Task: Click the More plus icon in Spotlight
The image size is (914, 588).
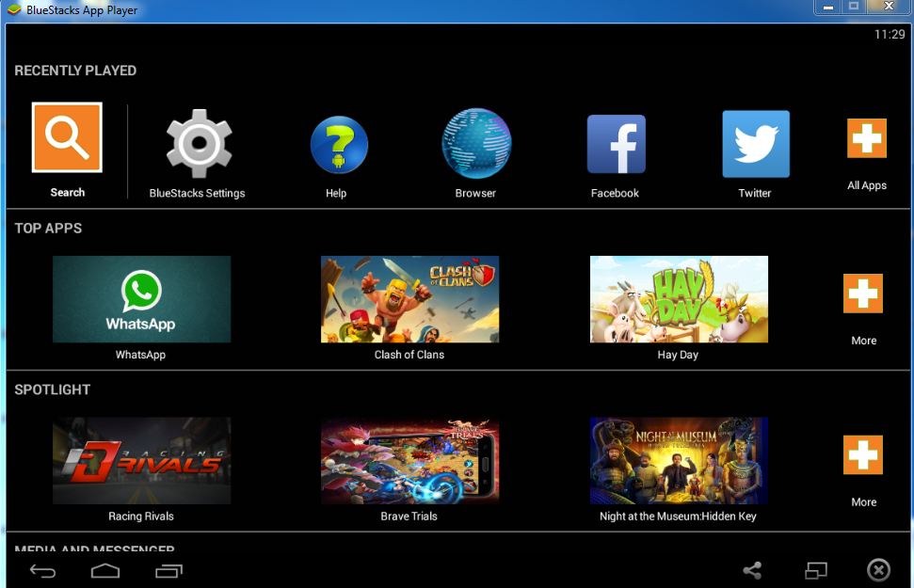Action: click(x=863, y=454)
